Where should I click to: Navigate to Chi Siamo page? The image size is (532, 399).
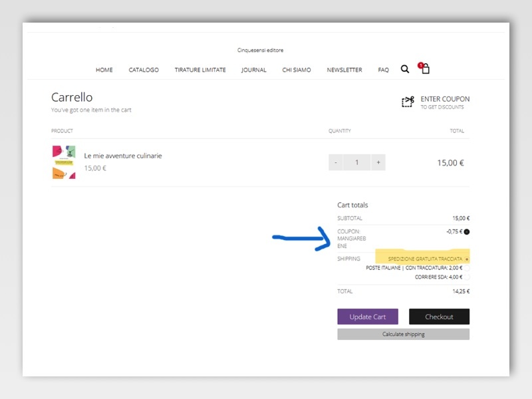point(296,70)
